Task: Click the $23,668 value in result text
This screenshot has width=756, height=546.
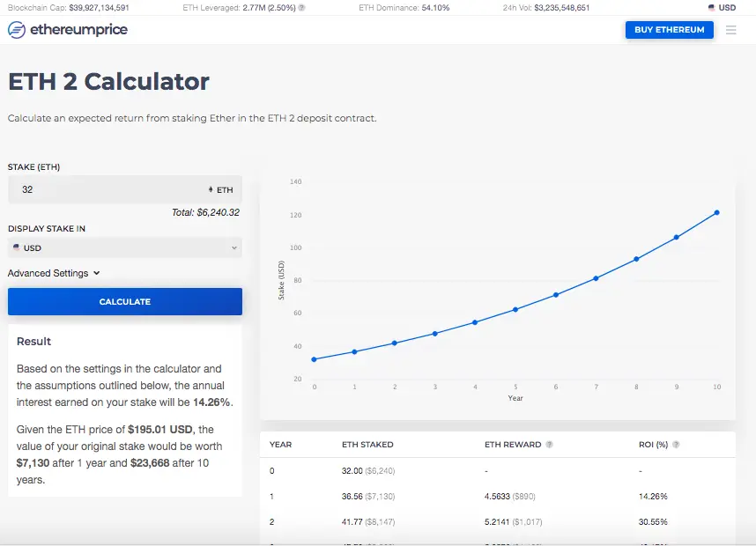Action: click(x=150, y=463)
